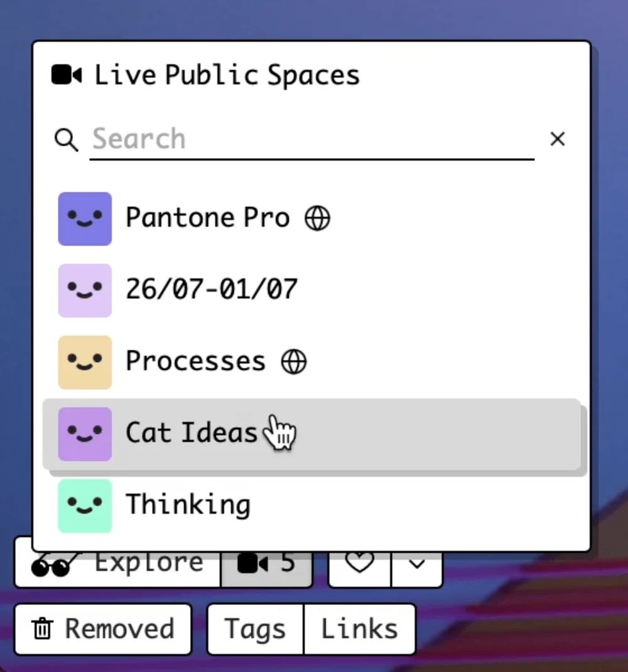The width and height of the screenshot is (628, 672).
Task: Switch to the Links tab
Action: coord(359,629)
